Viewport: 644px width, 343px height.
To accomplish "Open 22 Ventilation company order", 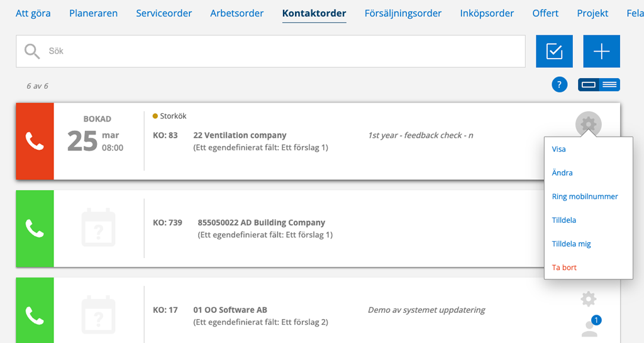I will [240, 135].
